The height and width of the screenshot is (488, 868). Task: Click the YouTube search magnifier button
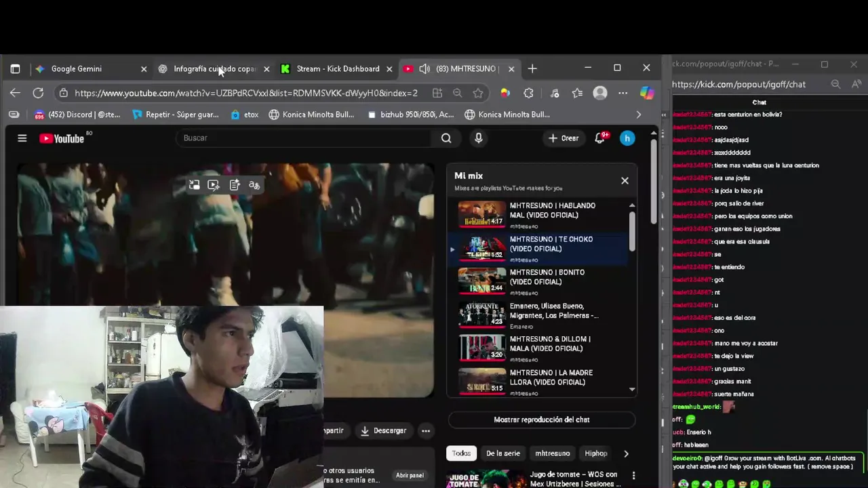coord(446,138)
